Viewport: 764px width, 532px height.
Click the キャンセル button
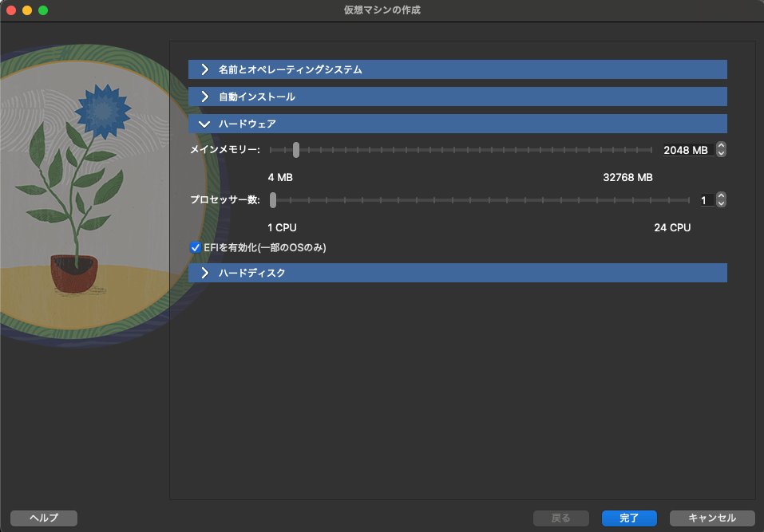tap(712, 518)
